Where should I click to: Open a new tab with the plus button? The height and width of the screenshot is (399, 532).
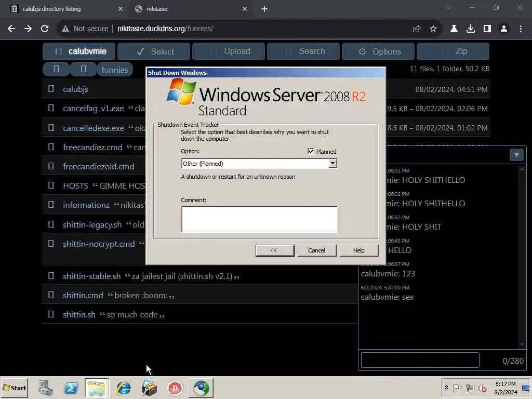(264, 9)
